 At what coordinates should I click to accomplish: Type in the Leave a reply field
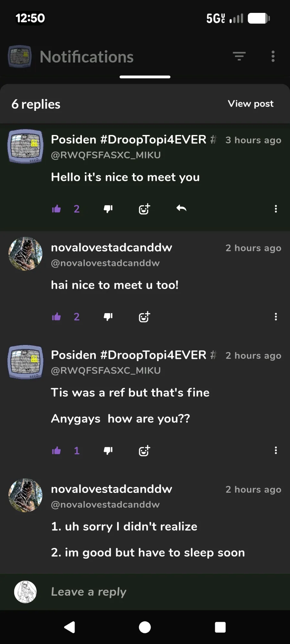(161, 592)
